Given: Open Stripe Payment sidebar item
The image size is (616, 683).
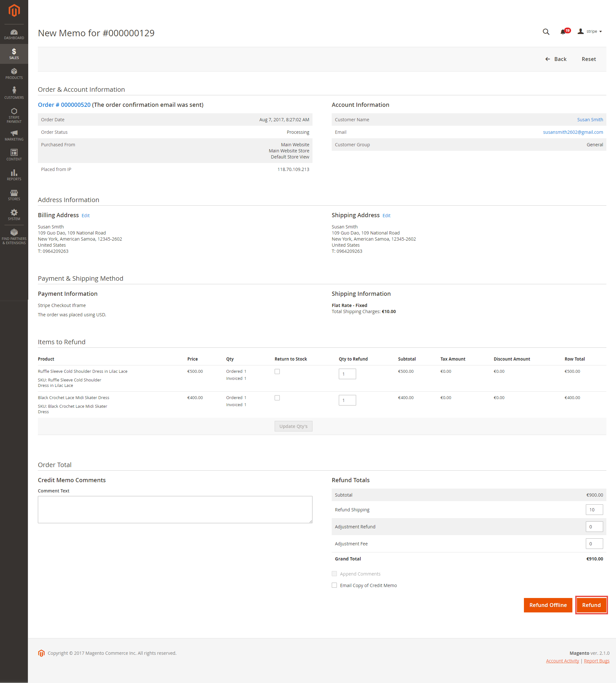Looking at the screenshot, I should 14,115.
